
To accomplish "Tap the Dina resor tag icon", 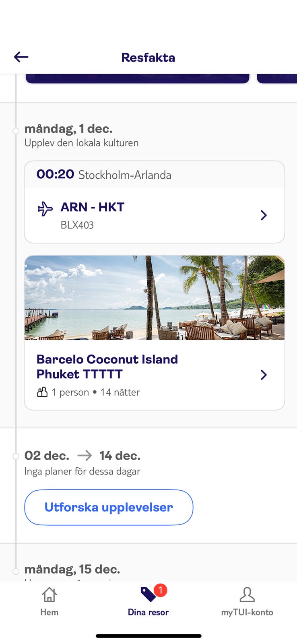I will click(x=147, y=594).
